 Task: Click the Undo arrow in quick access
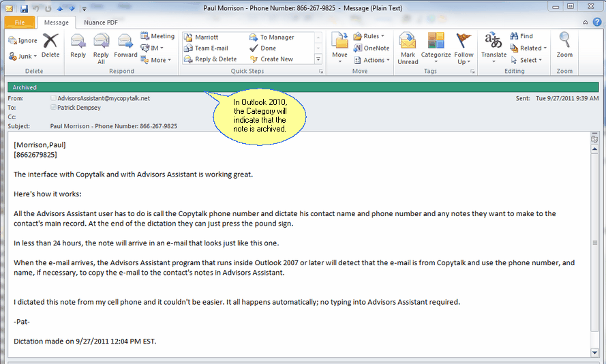tap(36, 8)
